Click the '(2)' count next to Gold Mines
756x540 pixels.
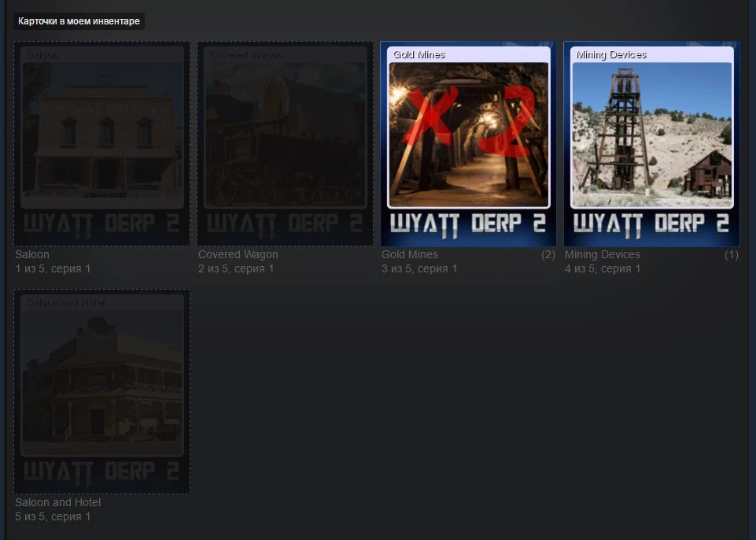tap(548, 254)
